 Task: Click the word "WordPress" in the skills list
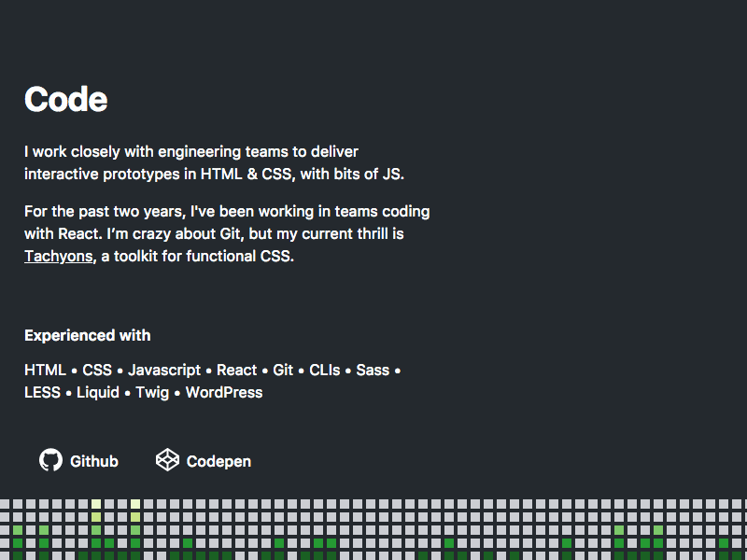224,392
